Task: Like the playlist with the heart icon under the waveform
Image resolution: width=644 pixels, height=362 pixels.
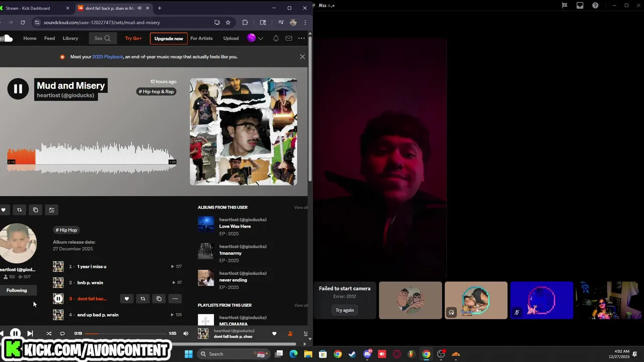Action: click(4, 210)
